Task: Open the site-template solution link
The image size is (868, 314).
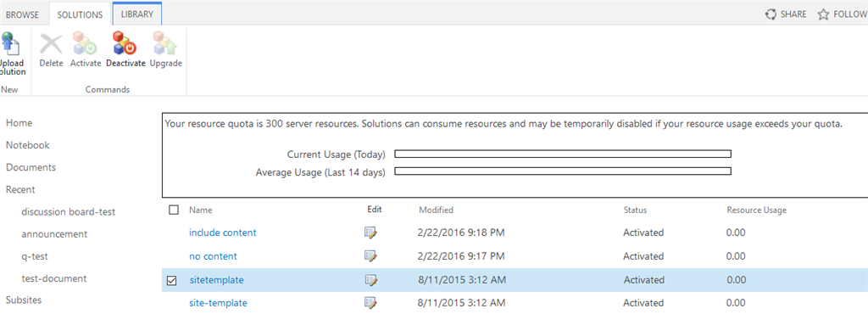Action: point(218,303)
